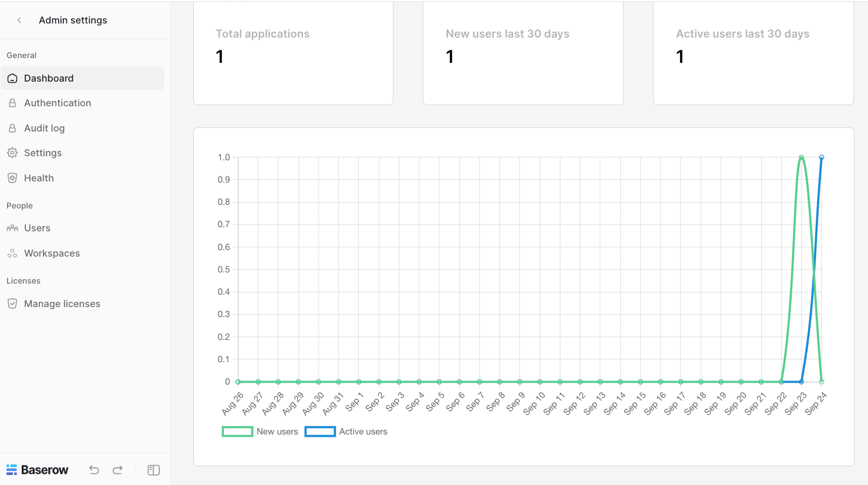This screenshot has width=868, height=485.
Task: Click the redo arrow icon
Action: pos(117,470)
